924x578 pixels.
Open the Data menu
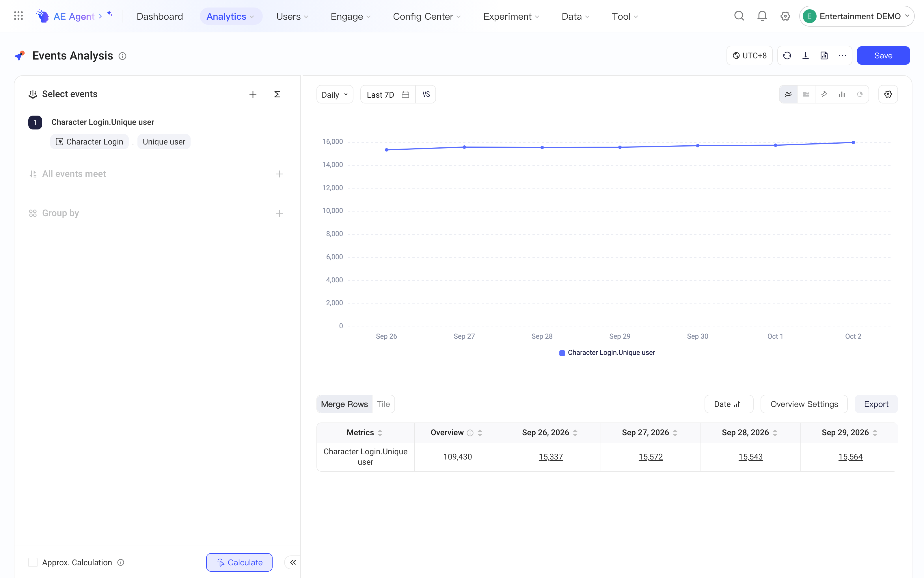pyautogui.click(x=575, y=16)
